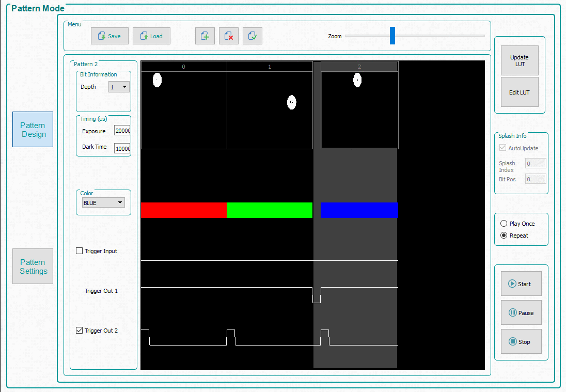
Task: Select the Play Once radio option
Action: [x=504, y=224]
